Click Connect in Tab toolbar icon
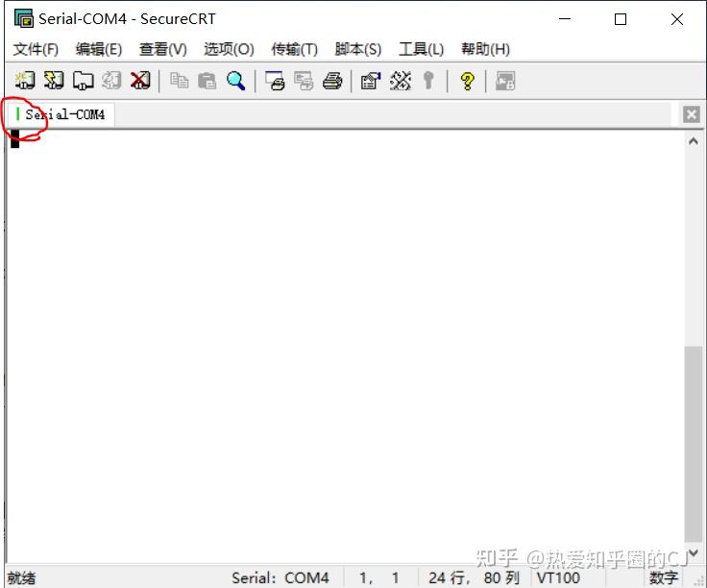The image size is (707, 588). click(83, 81)
